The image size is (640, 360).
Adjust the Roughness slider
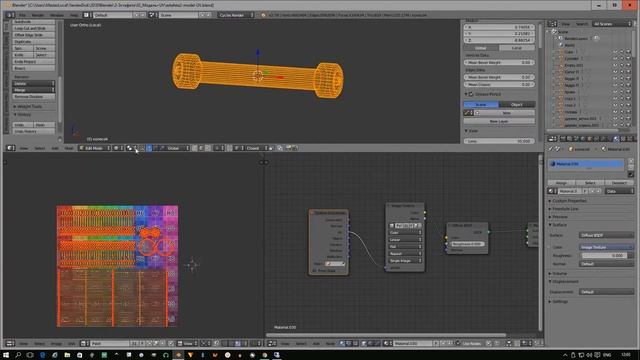click(x=606, y=256)
